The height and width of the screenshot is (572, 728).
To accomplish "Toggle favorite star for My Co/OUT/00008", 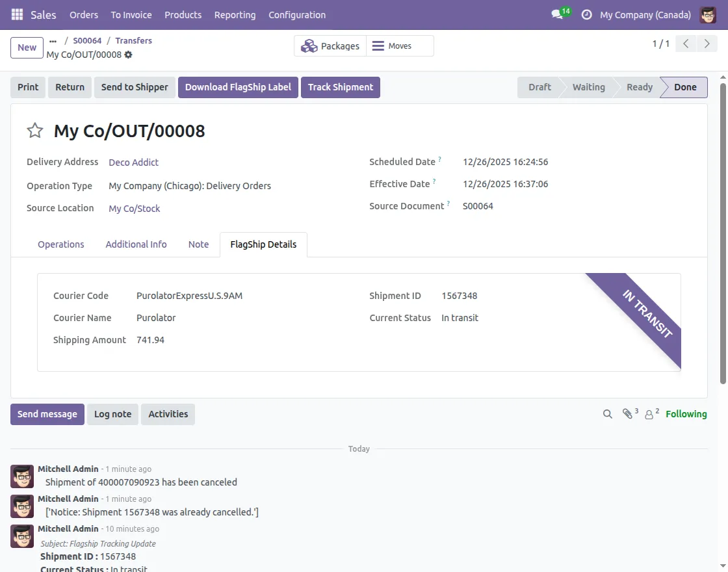I will [34, 131].
